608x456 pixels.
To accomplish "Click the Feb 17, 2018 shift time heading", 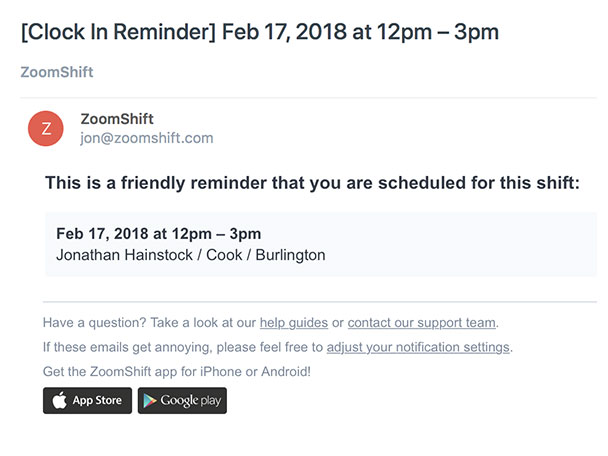I will point(159,234).
